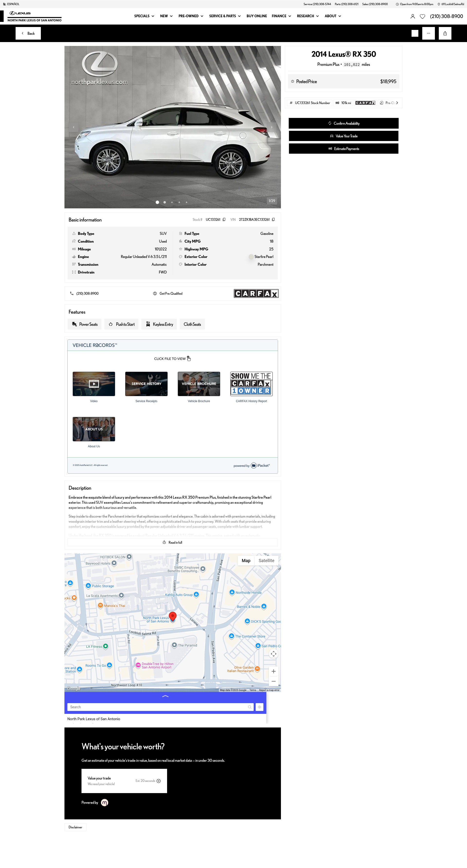Click the white square button in black bar
Screen dimensions: 467x868
pyautogui.click(x=415, y=33)
